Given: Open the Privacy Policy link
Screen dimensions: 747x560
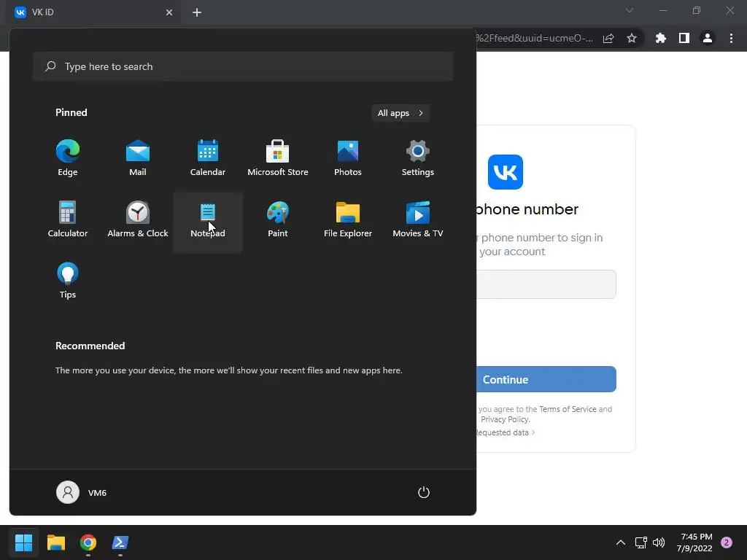Looking at the screenshot, I should (505, 419).
